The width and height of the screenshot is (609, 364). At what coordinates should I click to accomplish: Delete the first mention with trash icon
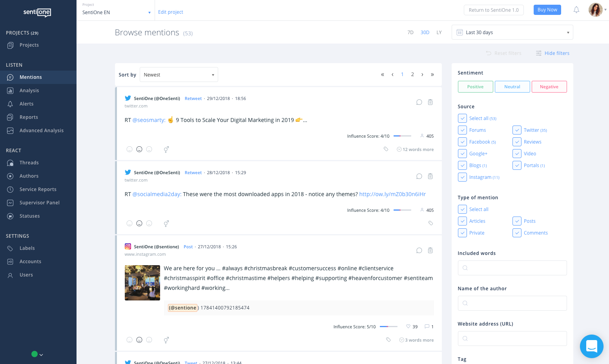click(430, 102)
